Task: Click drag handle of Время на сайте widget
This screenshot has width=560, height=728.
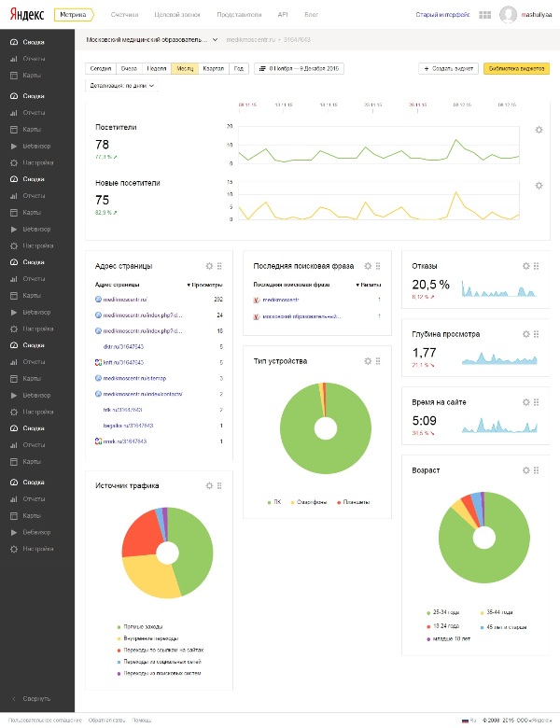Action: 536,402
